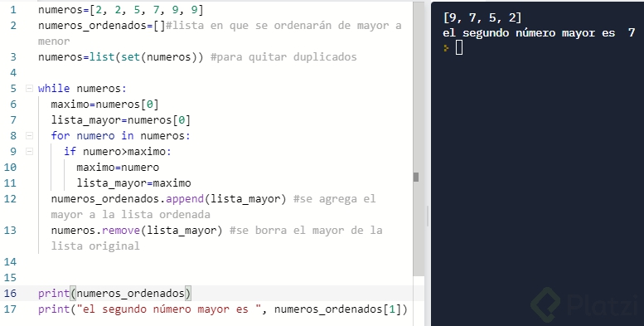
Task: Click 'maximo=numeros[0]' on line 6
Action: click(104, 104)
